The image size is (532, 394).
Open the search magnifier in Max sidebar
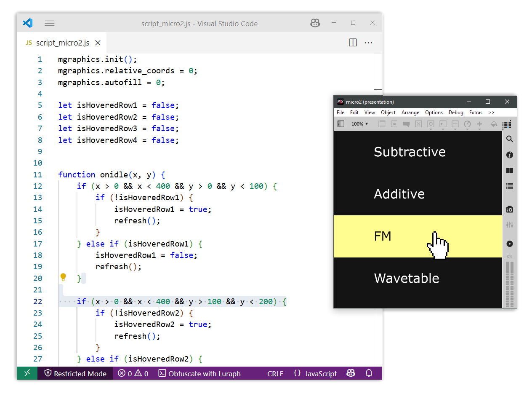(509, 139)
